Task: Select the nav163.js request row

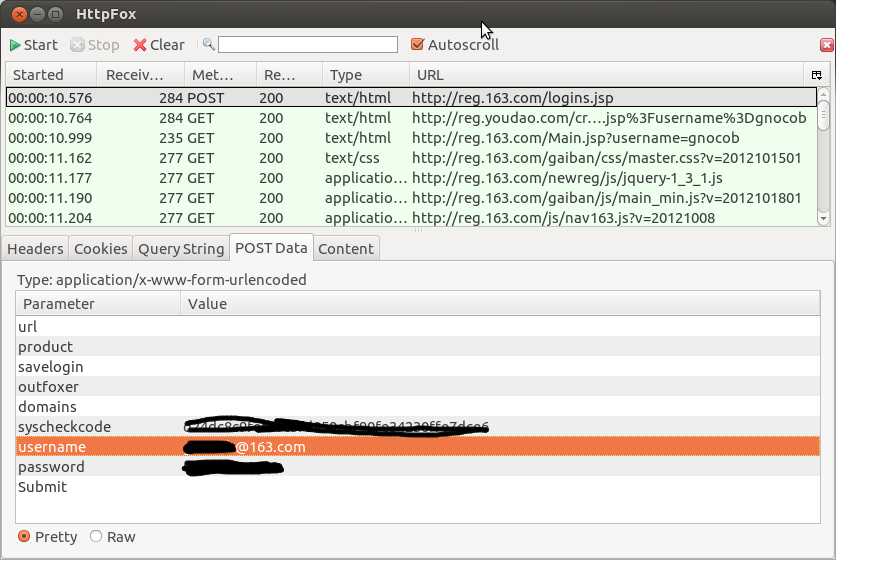Action: 411,218
